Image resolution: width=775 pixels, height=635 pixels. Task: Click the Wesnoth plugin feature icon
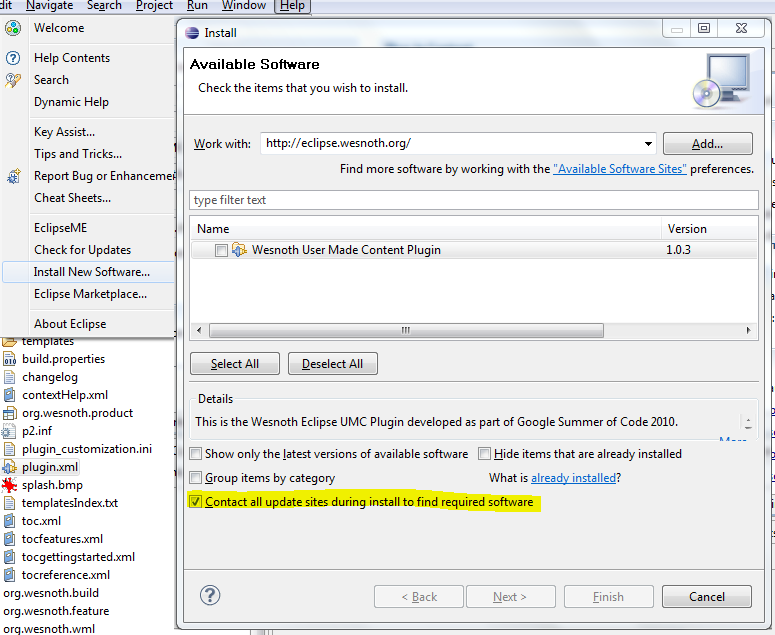[x=239, y=250]
